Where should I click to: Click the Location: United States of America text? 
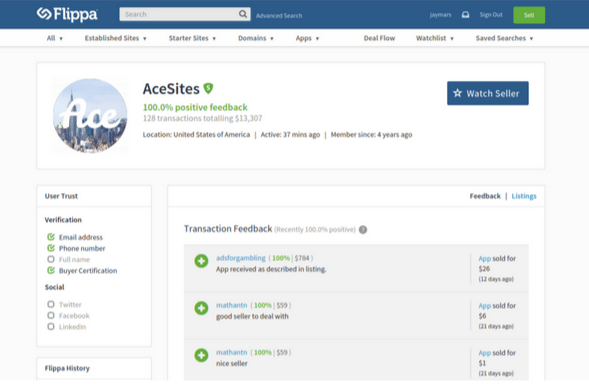click(x=196, y=135)
